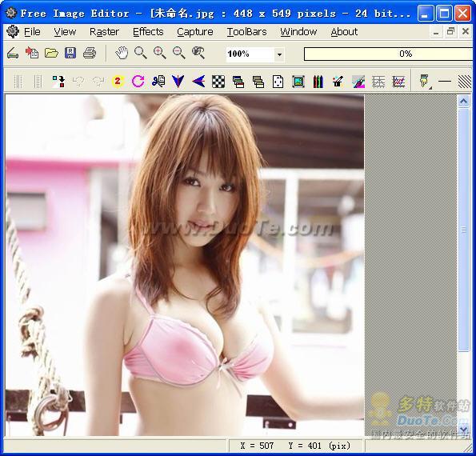Open the ToolBars menu
This screenshot has height=456, width=476.
coord(247,32)
